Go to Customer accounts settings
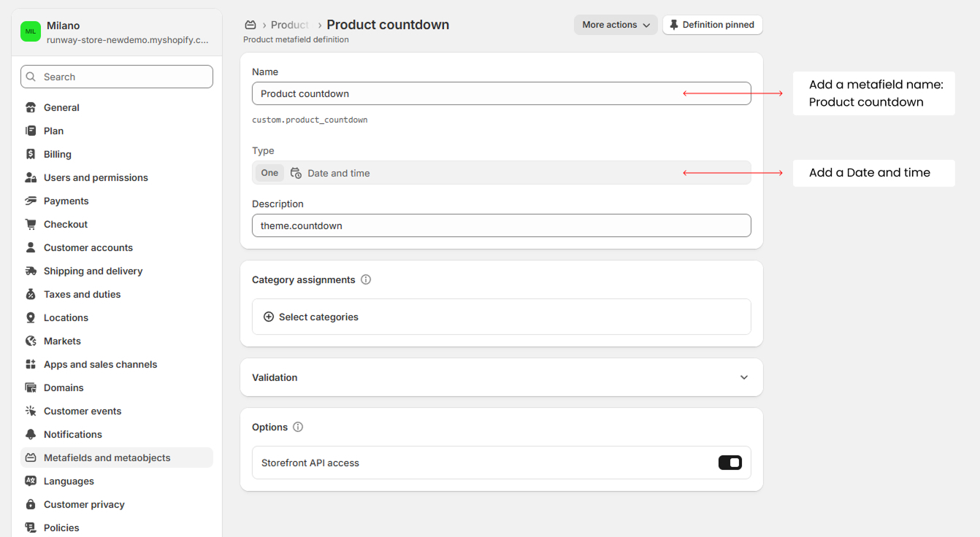This screenshot has height=537, width=980. click(x=88, y=247)
